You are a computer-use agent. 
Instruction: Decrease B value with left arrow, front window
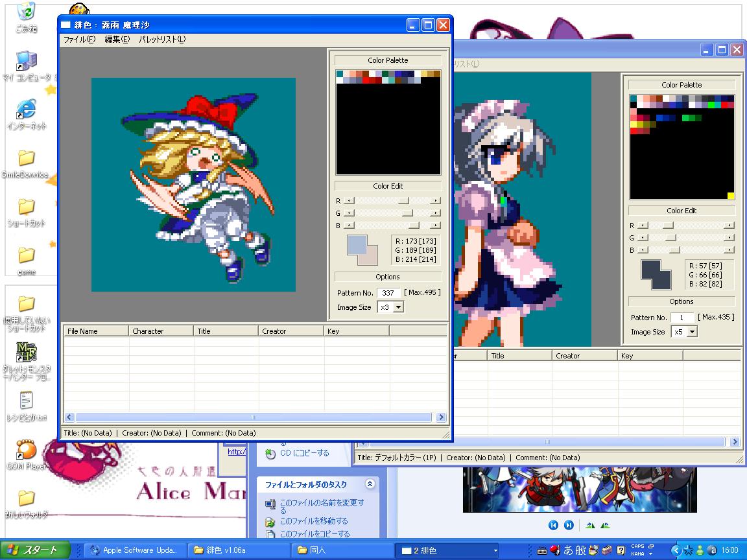[350, 226]
